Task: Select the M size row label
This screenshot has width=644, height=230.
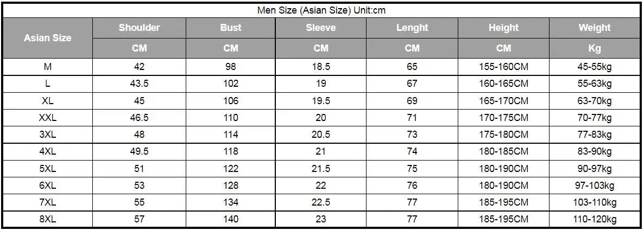Action: (x=48, y=67)
